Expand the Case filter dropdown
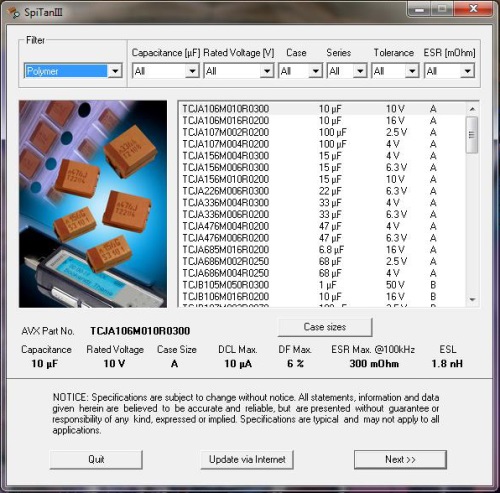The image size is (500, 493). coord(300,71)
